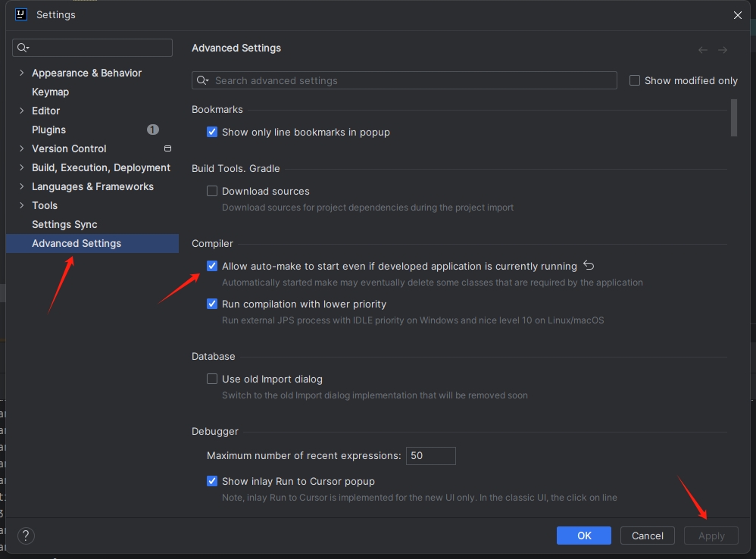Click the maximum recent expressions input field
The width and height of the screenshot is (756, 559).
pyautogui.click(x=430, y=455)
